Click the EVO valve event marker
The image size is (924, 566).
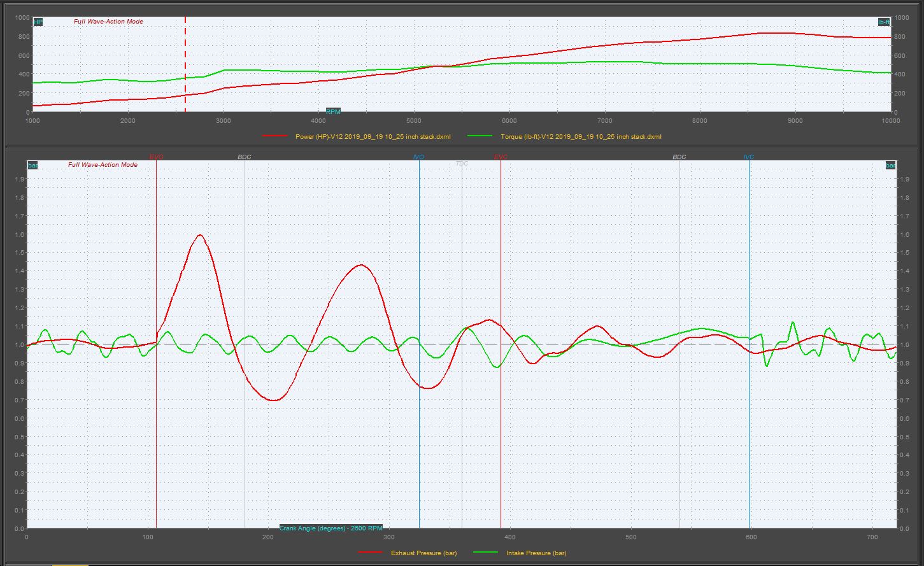pos(156,157)
